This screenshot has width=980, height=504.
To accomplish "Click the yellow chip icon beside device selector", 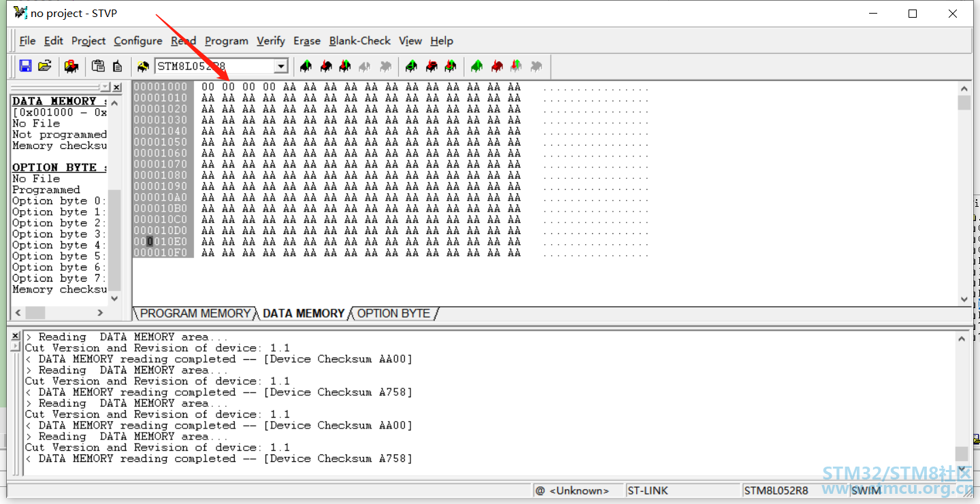I will pyautogui.click(x=143, y=66).
